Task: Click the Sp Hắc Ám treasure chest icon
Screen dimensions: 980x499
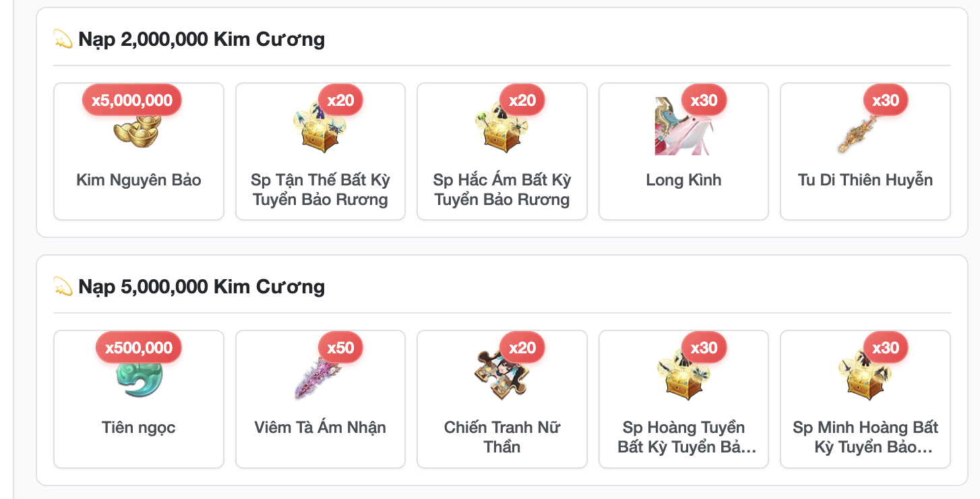Action: pyautogui.click(x=502, y=127)
